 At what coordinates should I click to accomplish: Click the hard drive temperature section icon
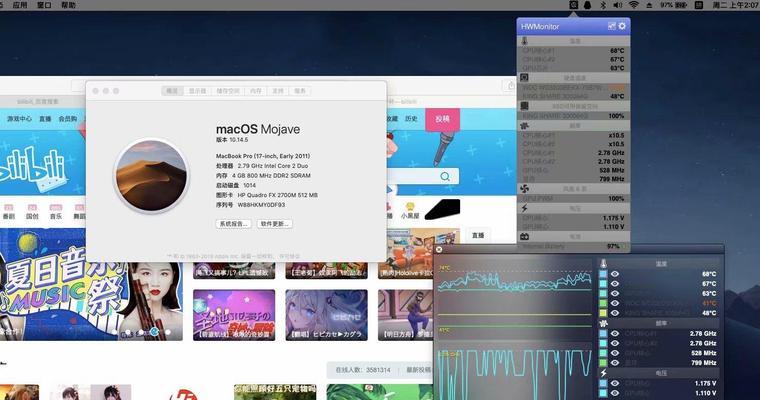(x=524, y=78)
